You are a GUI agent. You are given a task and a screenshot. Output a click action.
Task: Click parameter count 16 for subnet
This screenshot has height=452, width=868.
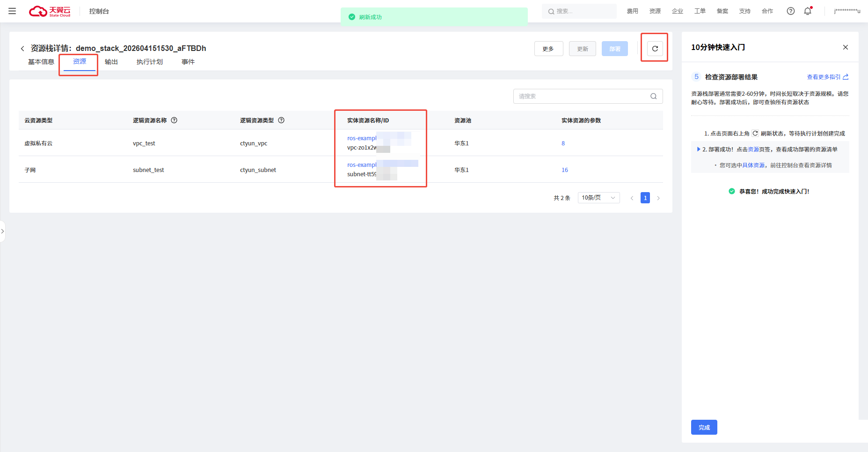(564, 170)
